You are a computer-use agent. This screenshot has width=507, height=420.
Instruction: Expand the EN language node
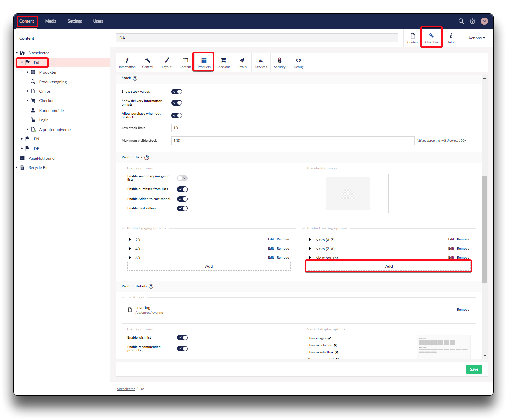(22, 139)
